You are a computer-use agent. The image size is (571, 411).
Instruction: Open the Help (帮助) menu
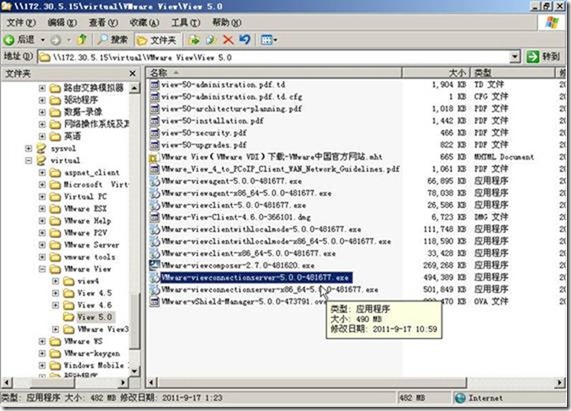point(227,23)
